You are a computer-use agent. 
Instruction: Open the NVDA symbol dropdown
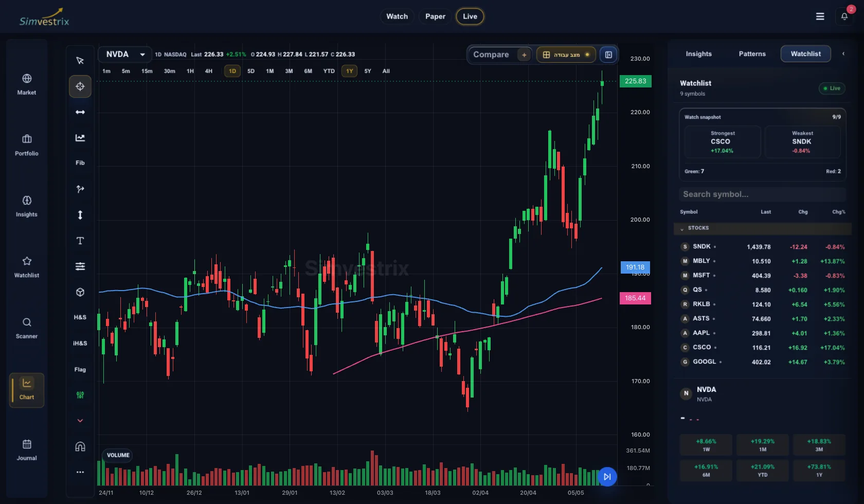(x=125, y=55)
